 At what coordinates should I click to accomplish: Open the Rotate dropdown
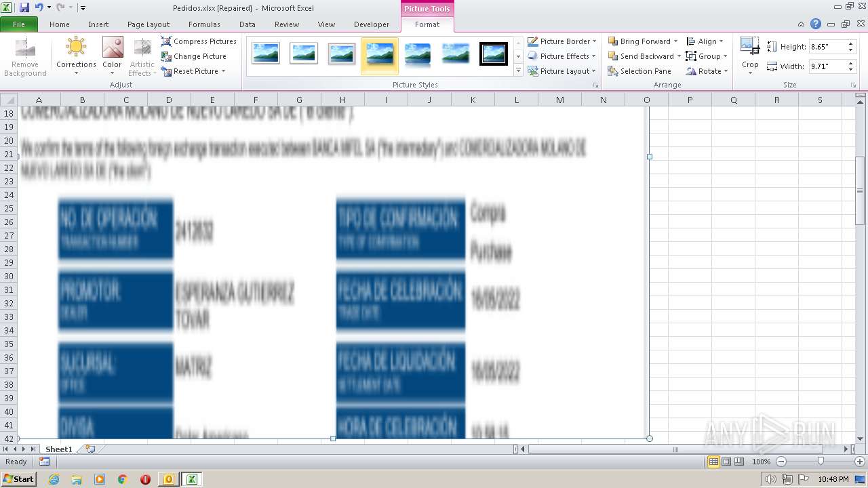(707, 71)
